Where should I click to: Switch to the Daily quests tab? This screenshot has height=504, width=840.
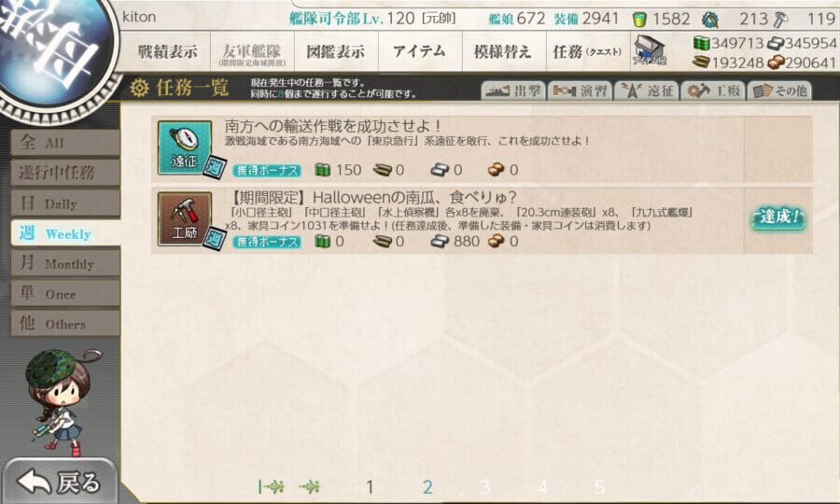point(65,203)
